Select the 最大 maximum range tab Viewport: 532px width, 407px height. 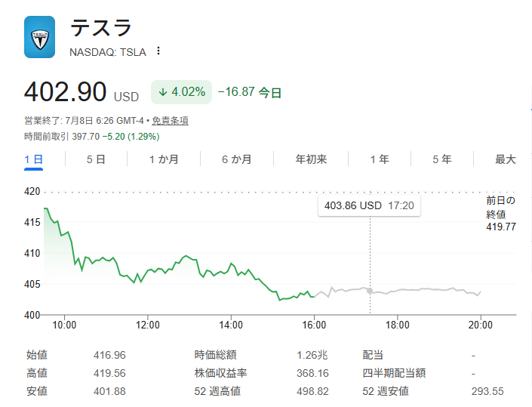(x=505, y=159)
